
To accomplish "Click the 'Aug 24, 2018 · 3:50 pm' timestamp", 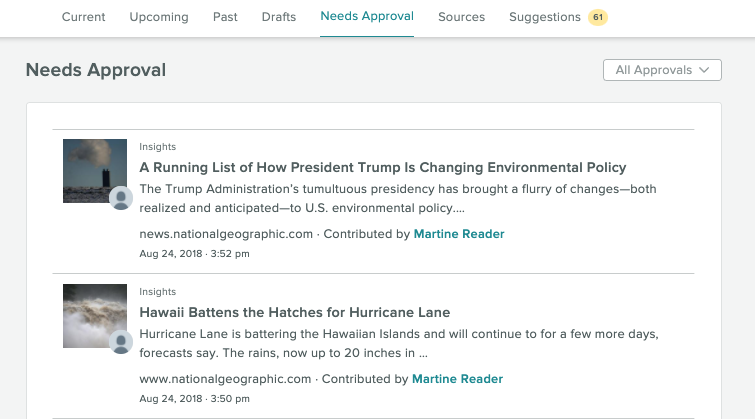I will tap(195, 399).
